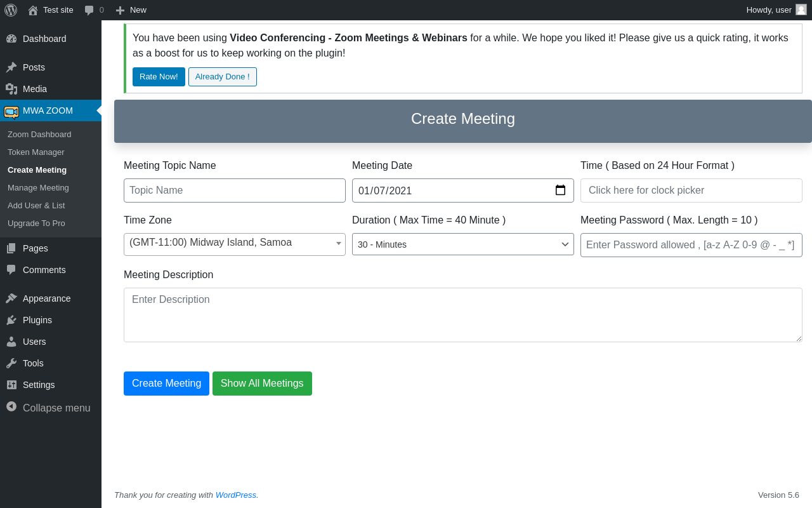Click the MWA ZOOM camera icon
Viewport: 812px width, 508px height.
tap(11, 112)
